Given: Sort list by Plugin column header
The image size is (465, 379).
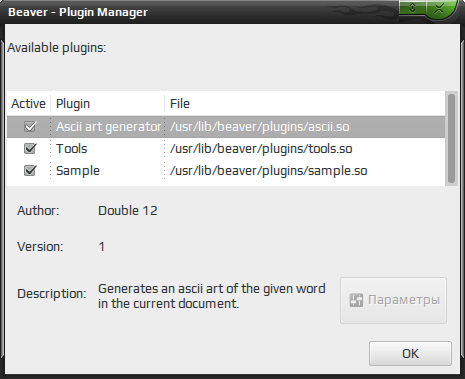Looking at the screenshot, I should point(107,104).
